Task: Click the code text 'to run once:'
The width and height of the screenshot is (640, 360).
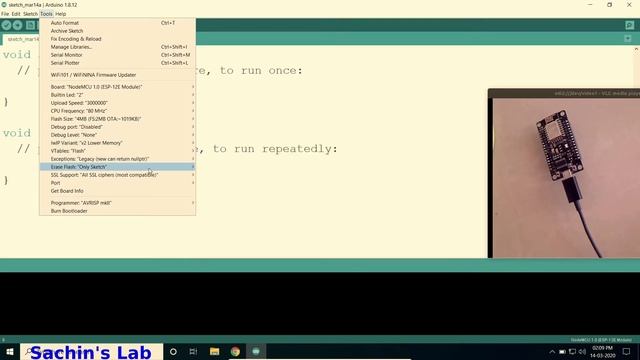Action: coord(261,71)
